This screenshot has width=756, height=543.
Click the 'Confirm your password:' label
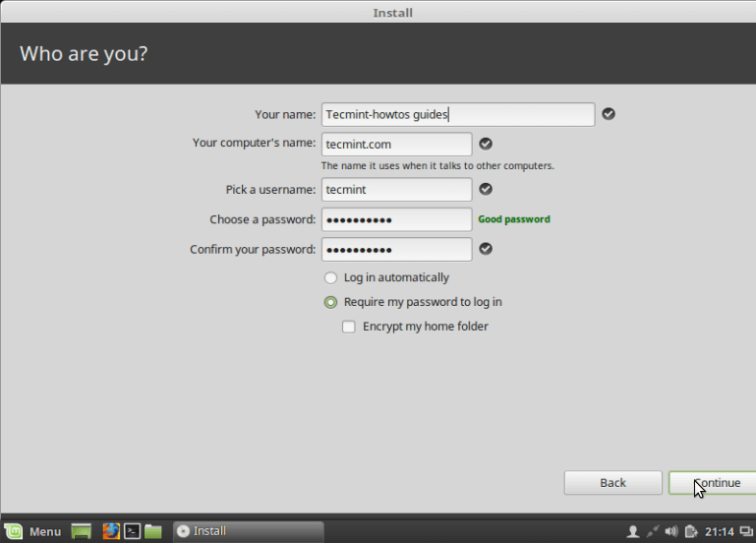(253, 249)
